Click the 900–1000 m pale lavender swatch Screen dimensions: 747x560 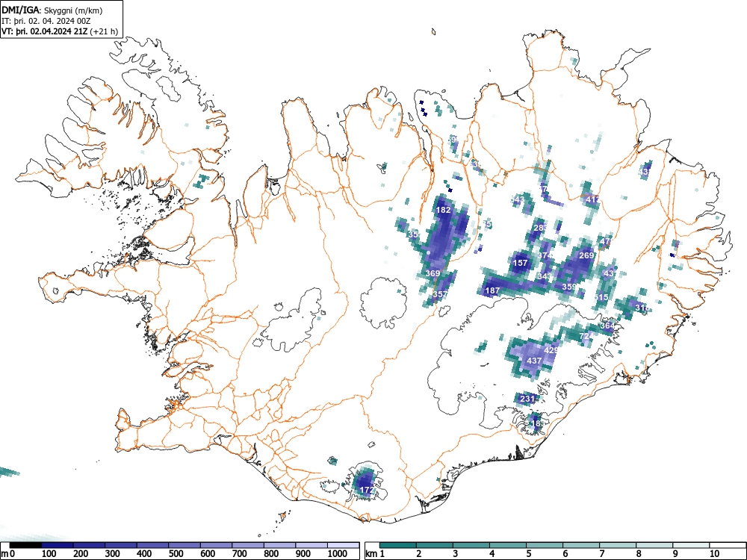click(311, 545)
